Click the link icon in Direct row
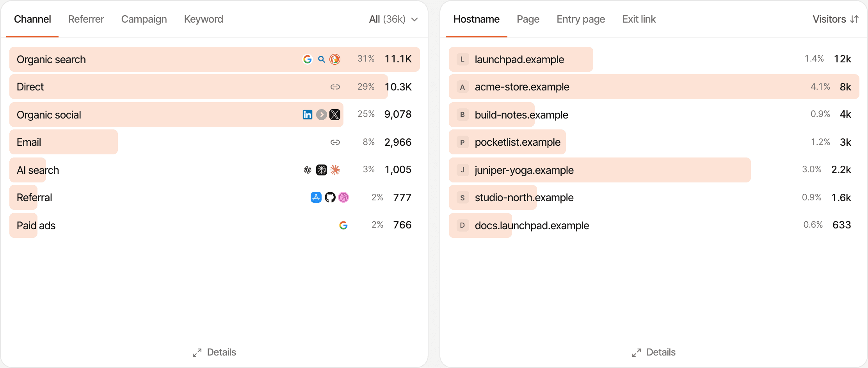868x368 pixels. click(335, 87)
